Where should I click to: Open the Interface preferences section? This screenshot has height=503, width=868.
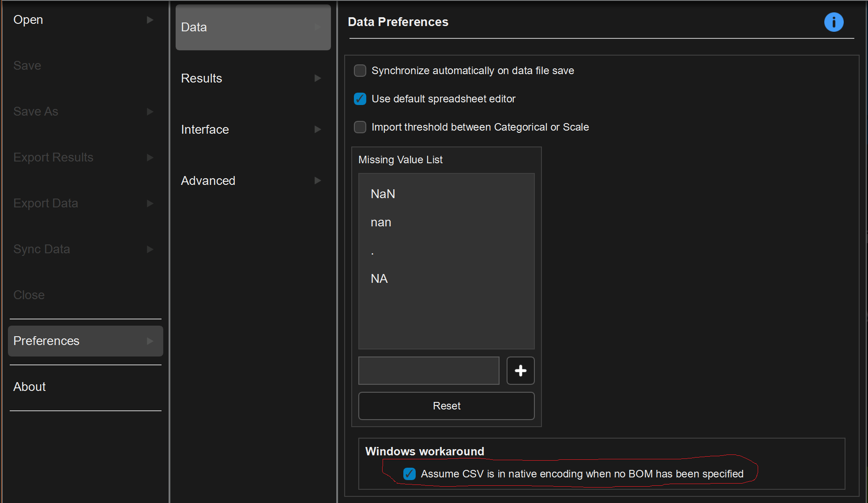(205, 130)
